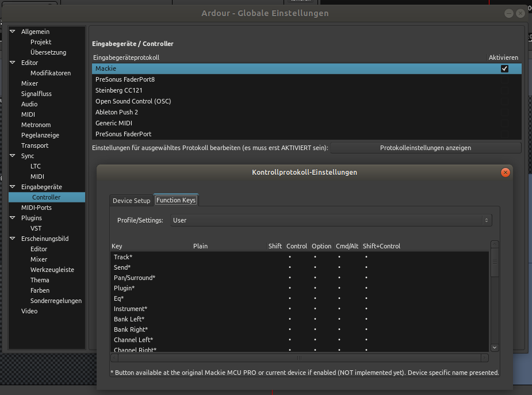Select the Bank Left* function key row

(x=300, y=319)
